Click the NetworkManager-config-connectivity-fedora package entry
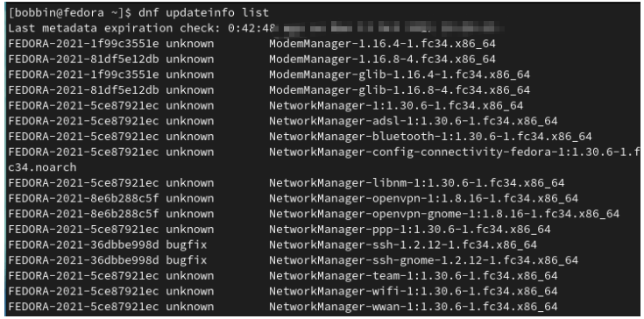 tap(454, 152)
